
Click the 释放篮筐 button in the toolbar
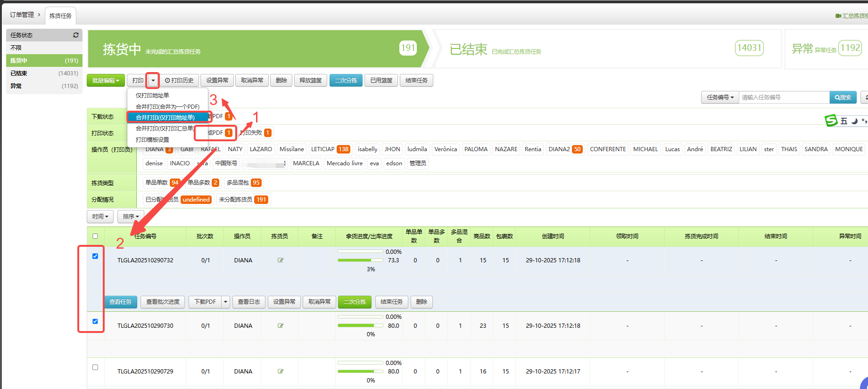coord(311,81)
